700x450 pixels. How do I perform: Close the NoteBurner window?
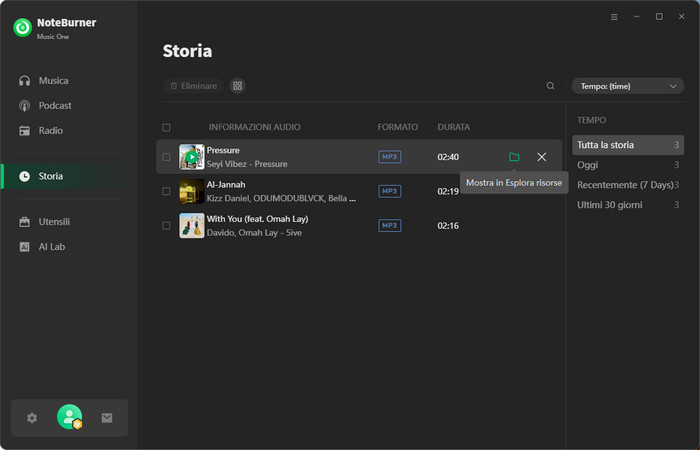pyautogui.click(x=682, y=17)
